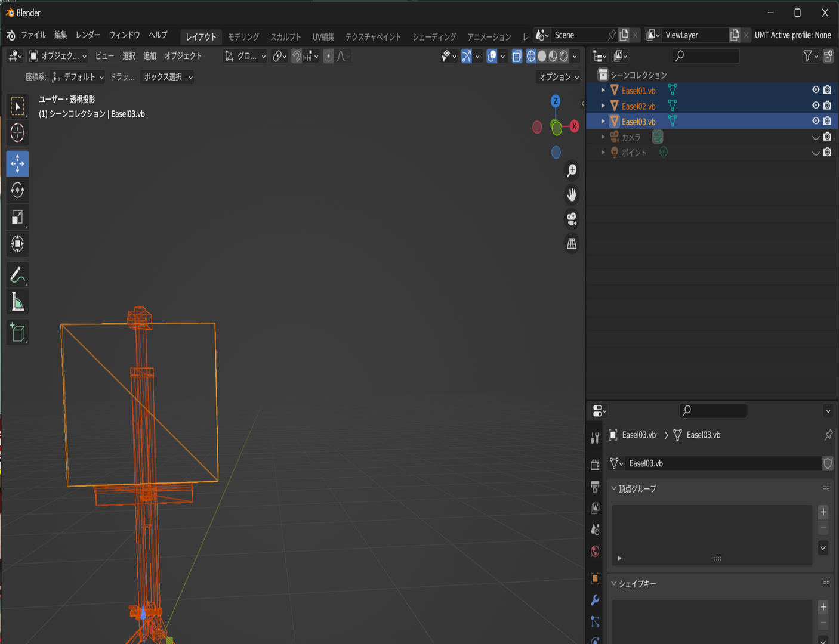The width and height of the screenshot is (839, 644).
Task: Click the Blender logo menu icon
Action: pyautogui.click(x=11, y=35)
